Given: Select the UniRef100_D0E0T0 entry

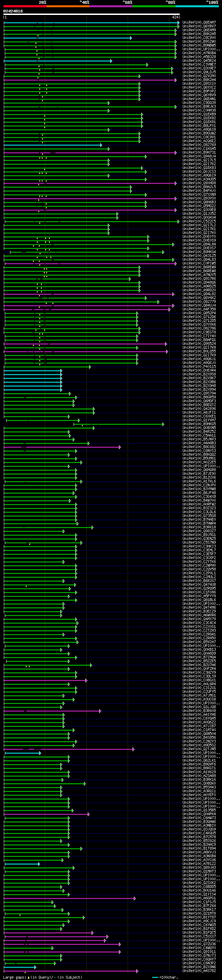Looking at the screenshot, I should 199,237.
